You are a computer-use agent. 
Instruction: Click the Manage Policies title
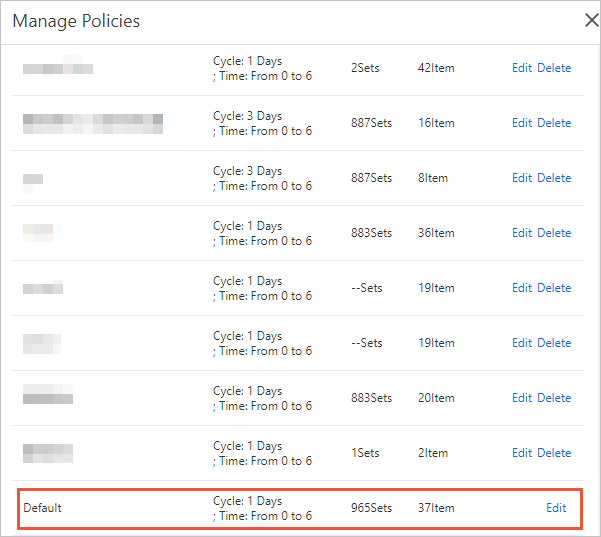76,21
